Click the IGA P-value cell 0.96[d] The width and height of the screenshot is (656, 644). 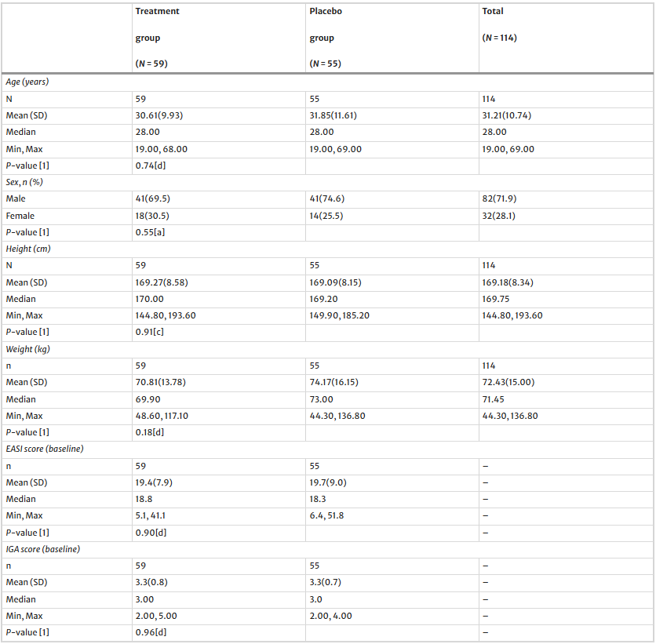[150, 632]
